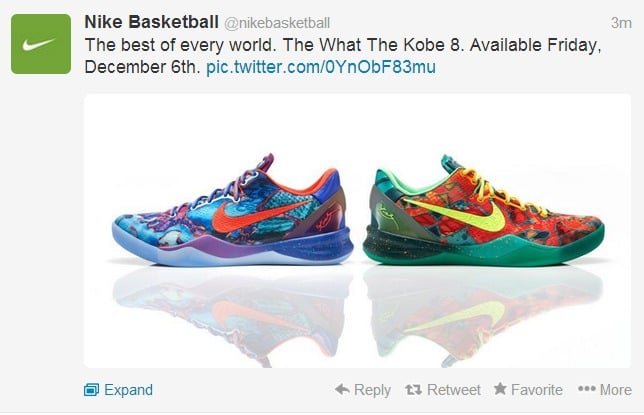644x415 pixels.
Task: Open the @nikebasketball handle
Action: click(277, 23)
